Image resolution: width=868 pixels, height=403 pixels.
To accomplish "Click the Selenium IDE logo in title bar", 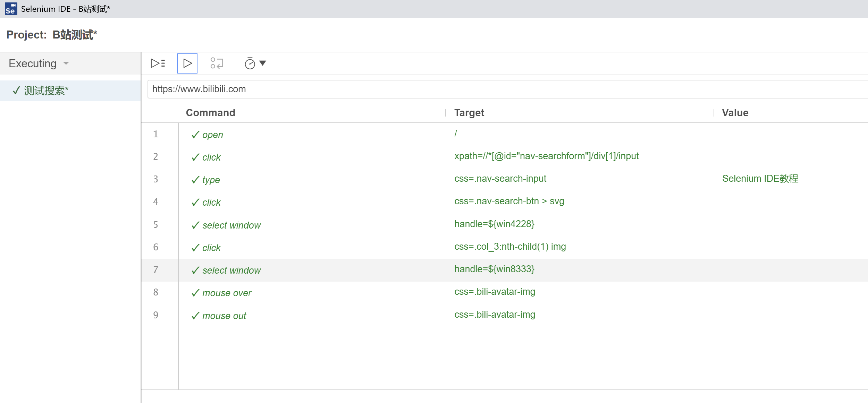I will [10, 9].
